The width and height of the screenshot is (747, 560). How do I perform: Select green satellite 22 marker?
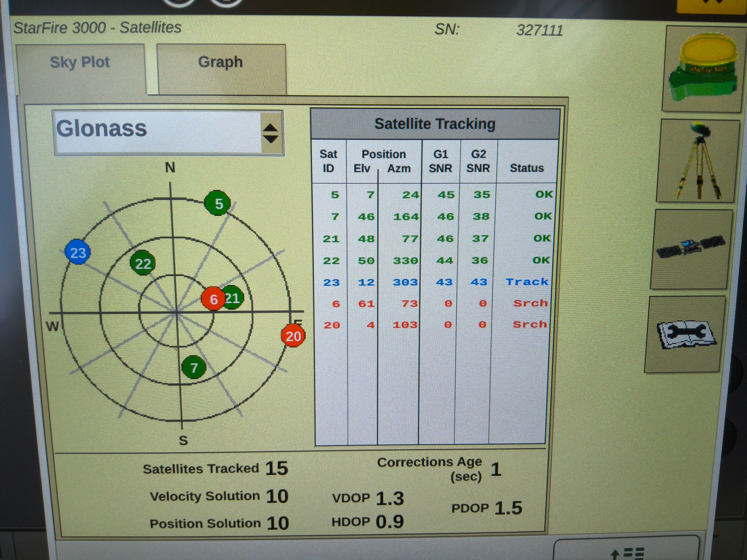click(x=143, y=263)
